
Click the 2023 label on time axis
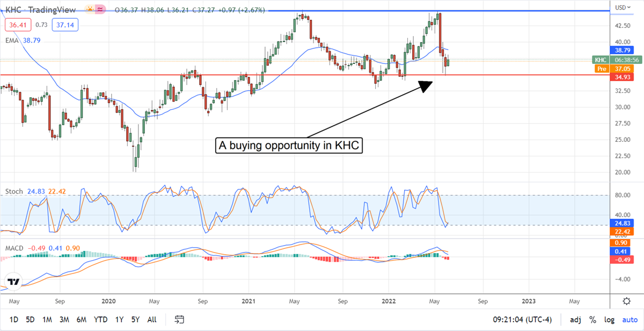pos(528,301)
